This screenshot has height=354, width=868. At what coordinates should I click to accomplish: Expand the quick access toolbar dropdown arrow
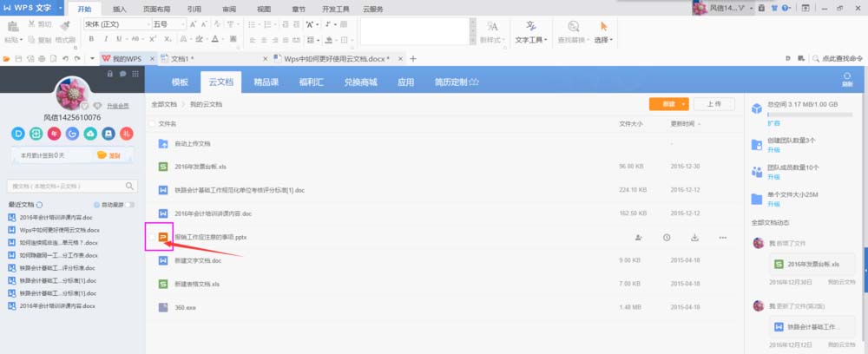[93, 59]
